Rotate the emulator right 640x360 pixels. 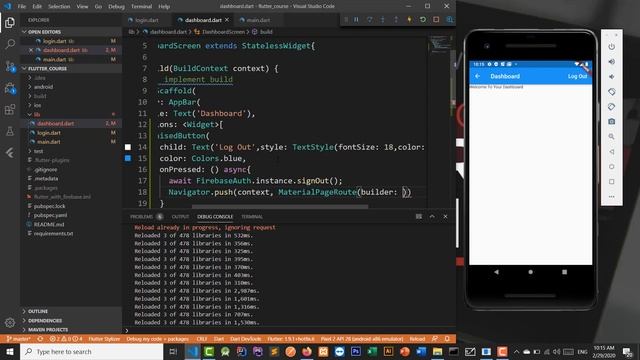pos(611,107)
